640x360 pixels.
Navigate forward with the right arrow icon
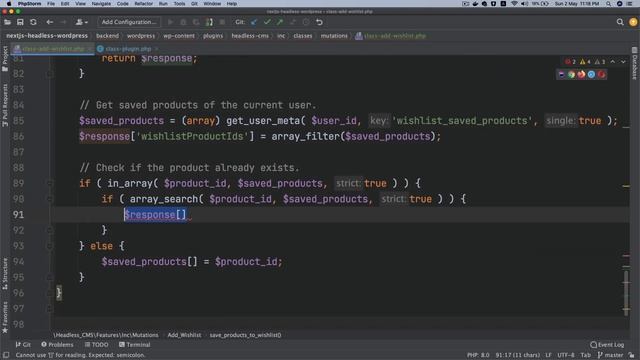click(63, 22)
